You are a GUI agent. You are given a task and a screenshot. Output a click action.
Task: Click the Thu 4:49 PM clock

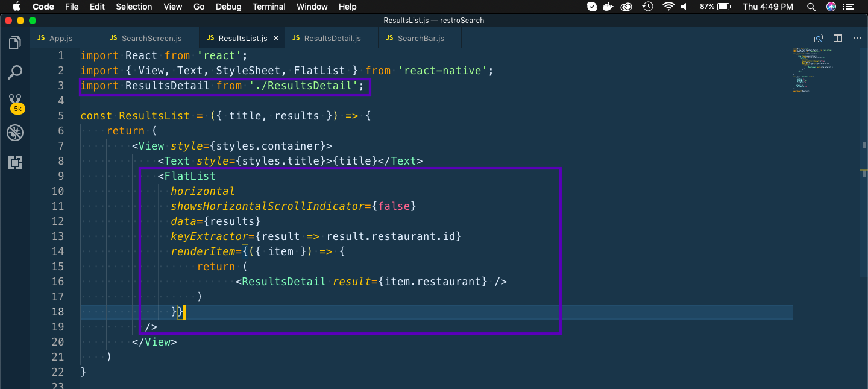tap(768, 7)
